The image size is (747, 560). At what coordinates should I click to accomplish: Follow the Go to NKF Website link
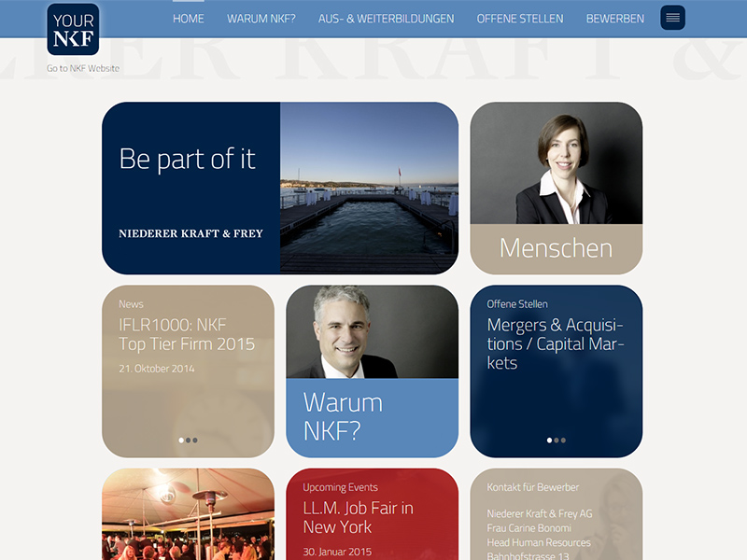point(83,68)
